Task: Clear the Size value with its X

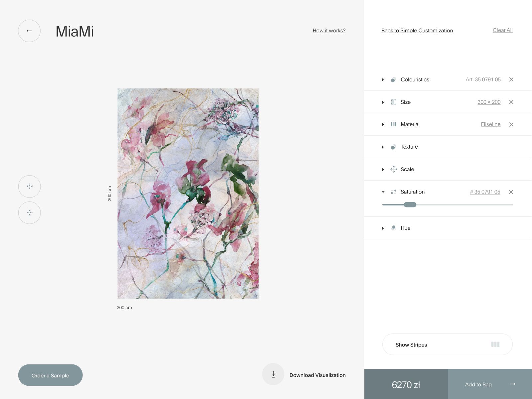Action: click(x=511, y=102)
